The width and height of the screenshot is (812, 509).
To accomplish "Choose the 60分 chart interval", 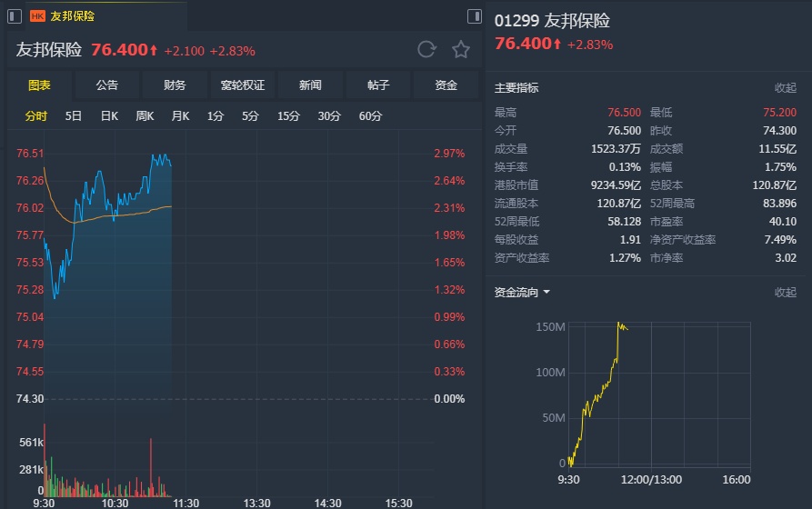I will click(370, 116).
